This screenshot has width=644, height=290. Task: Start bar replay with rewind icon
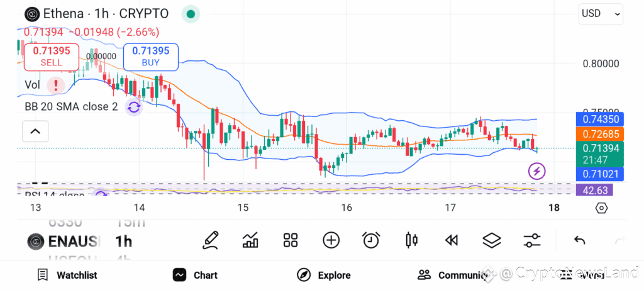tap(452, 240)
